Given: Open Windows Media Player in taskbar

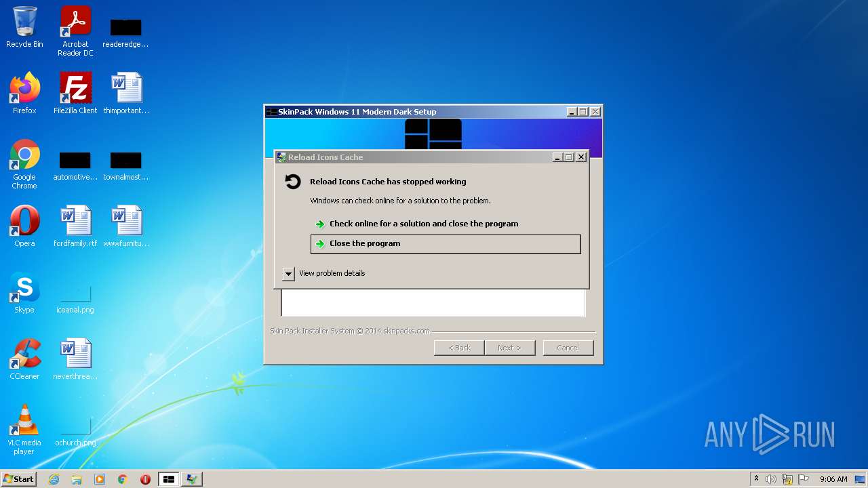Looking at the screenshot, I should click(100, 479).
